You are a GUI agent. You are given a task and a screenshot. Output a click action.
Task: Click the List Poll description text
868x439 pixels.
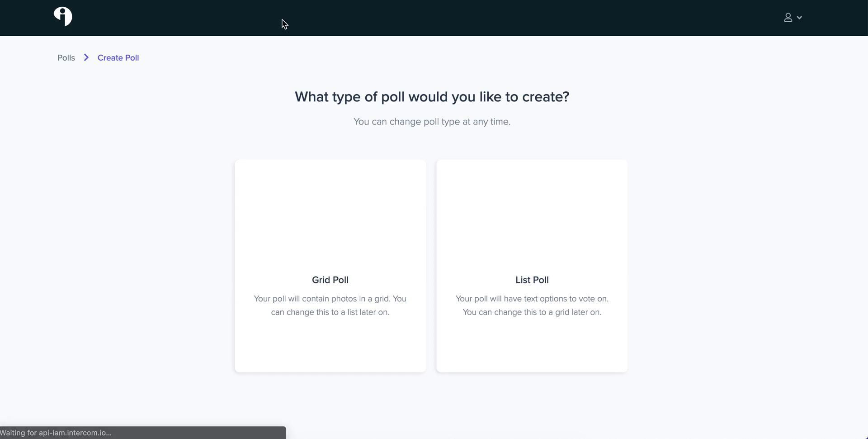click(532, 305)
